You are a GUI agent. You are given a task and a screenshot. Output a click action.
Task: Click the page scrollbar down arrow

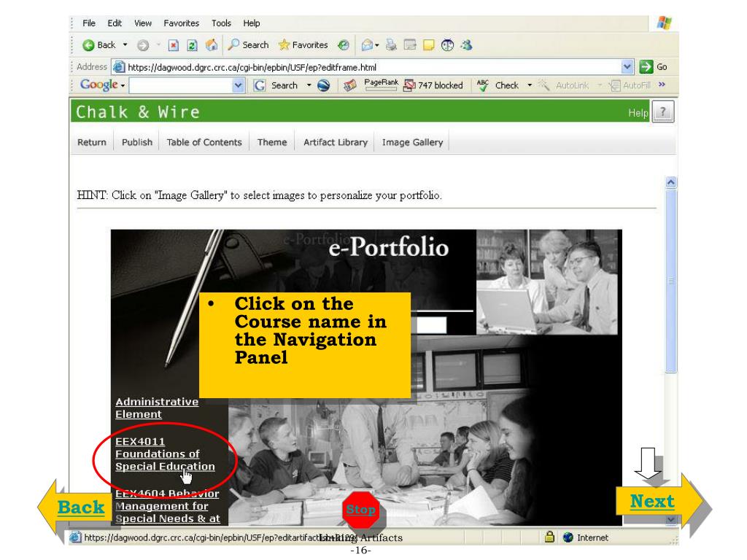pyautogui.click(x=671, y=519)
